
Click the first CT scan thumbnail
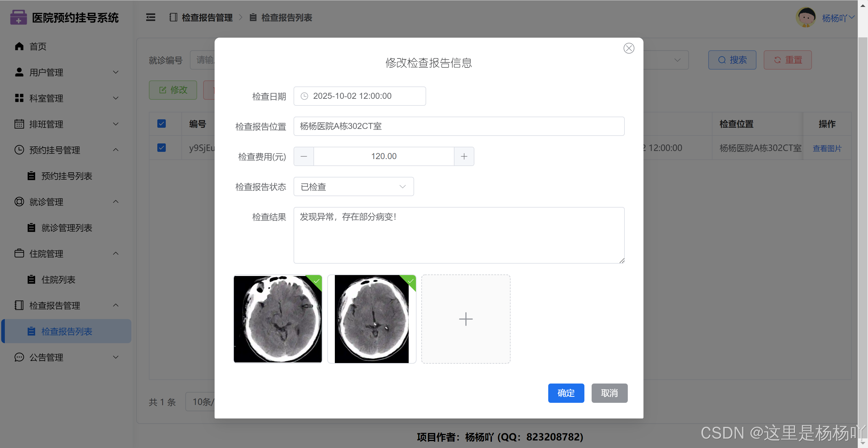[x=278, y=319]
